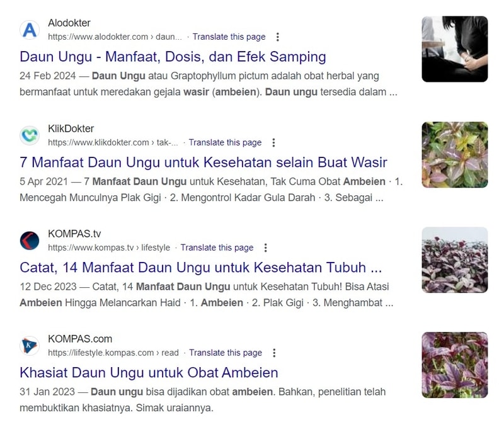Click the Alodokter site favicon

30,30
